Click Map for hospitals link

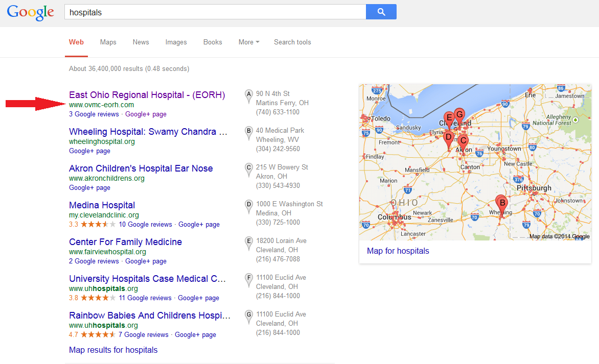tap(398, 251)
